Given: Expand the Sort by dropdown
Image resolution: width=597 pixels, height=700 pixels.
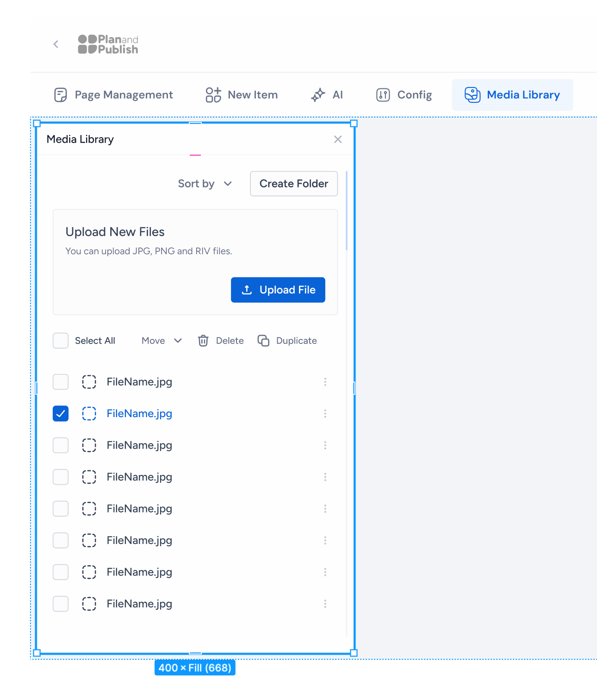Looking at the screenshot, I should (205, 184).
